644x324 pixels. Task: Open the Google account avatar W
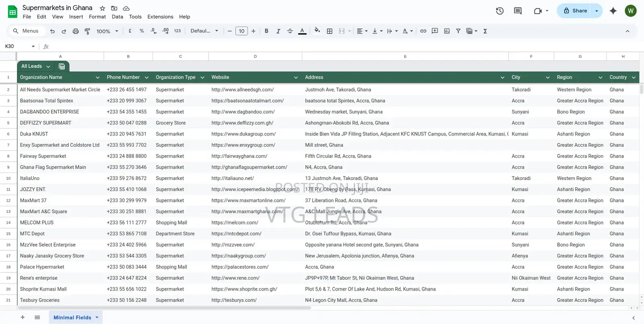click(x=631, y=11)
